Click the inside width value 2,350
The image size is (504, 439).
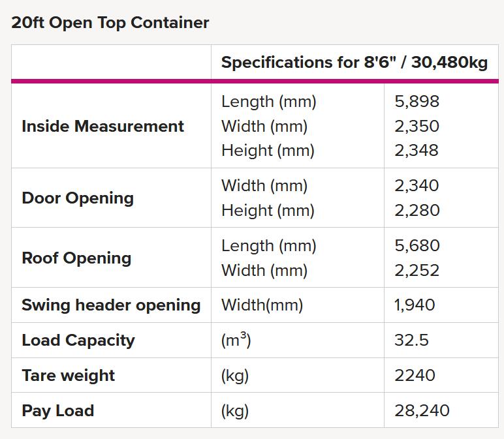(417, 126)
